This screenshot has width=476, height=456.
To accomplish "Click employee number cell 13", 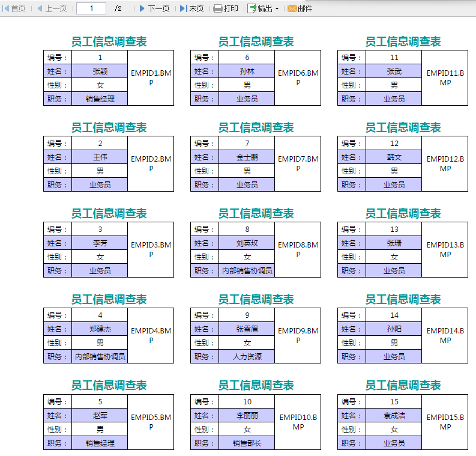I will click(x=394, y=229).
